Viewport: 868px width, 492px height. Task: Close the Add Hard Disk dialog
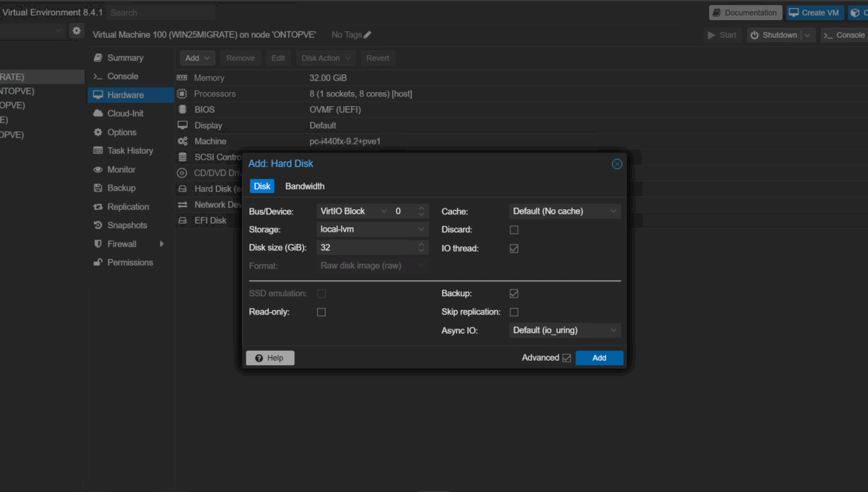point(617,164)
